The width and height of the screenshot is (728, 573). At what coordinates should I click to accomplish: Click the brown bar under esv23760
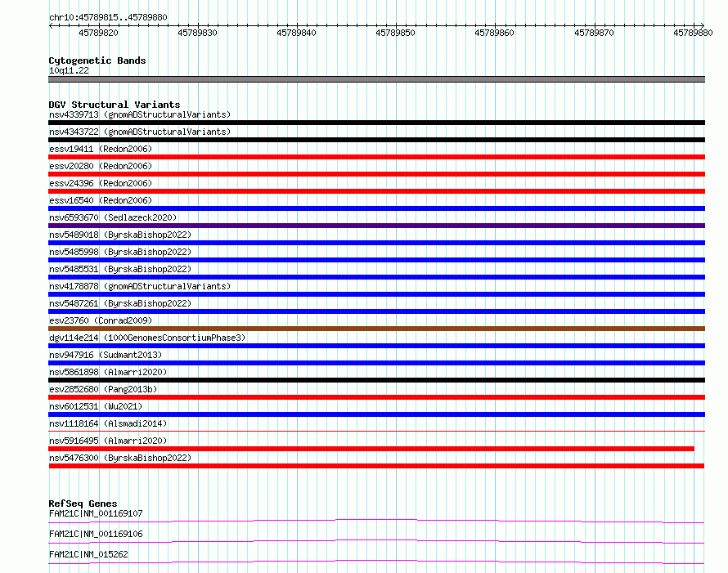click(376, 329)
